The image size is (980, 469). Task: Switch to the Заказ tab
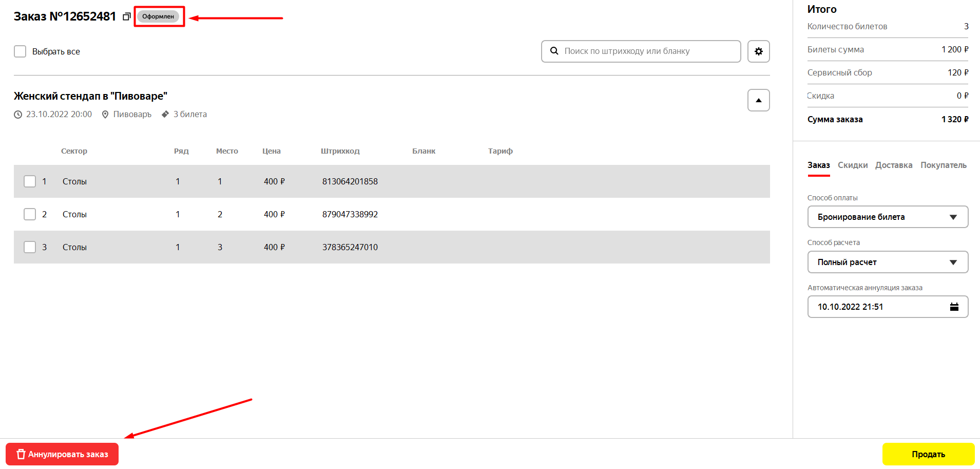[818, 165]
